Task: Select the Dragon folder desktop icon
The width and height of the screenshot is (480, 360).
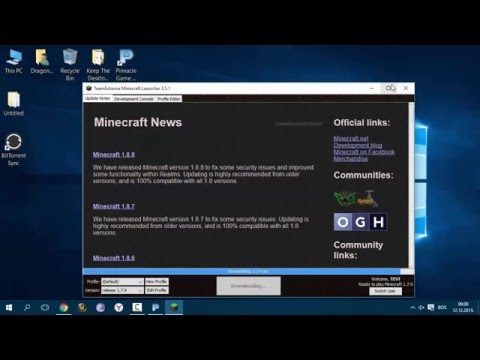Action: click(x=42, y=61)
